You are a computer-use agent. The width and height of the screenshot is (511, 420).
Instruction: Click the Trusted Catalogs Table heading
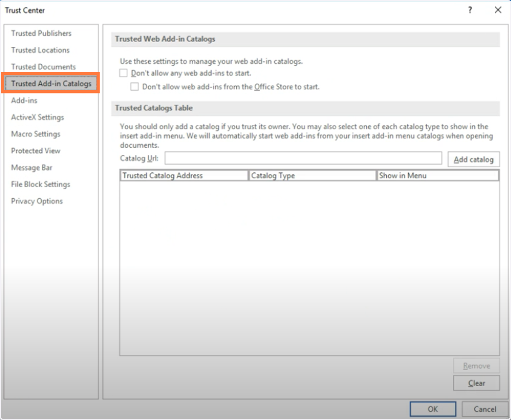(x=154, y=108)
